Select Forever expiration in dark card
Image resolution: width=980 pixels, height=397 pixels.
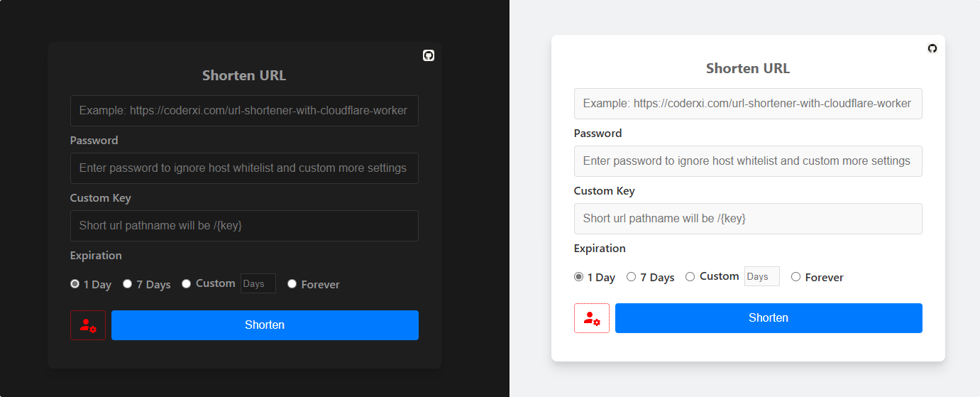[x=292, y=284]
